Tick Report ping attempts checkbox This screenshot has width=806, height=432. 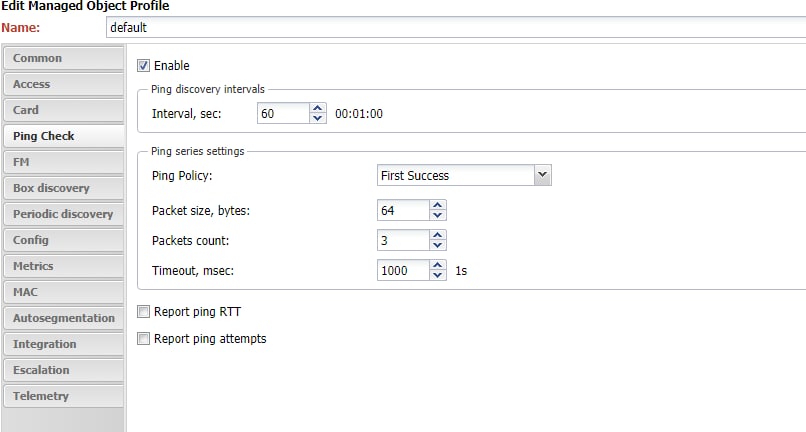tap(143, 338)
